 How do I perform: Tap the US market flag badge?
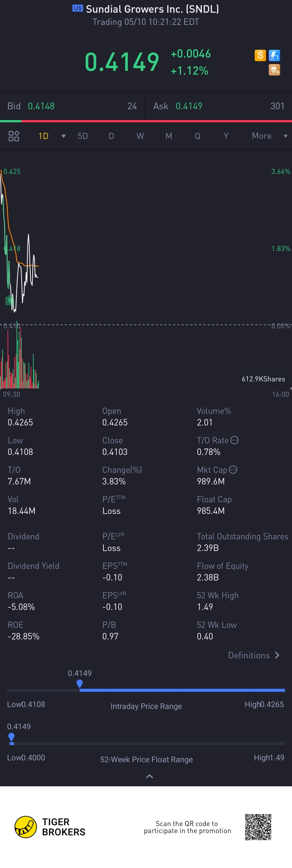pyautogui.click(x=78, y=8)
